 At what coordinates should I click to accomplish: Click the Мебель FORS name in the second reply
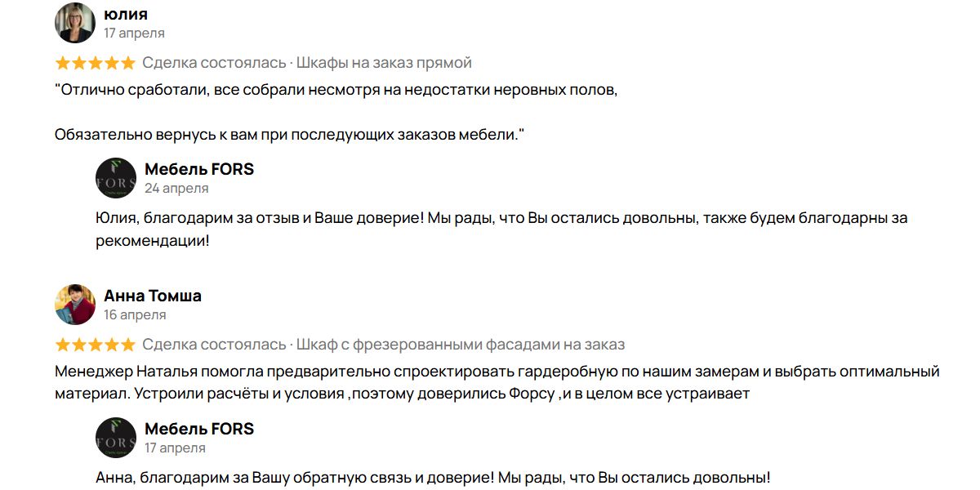(x=199, y=429)
